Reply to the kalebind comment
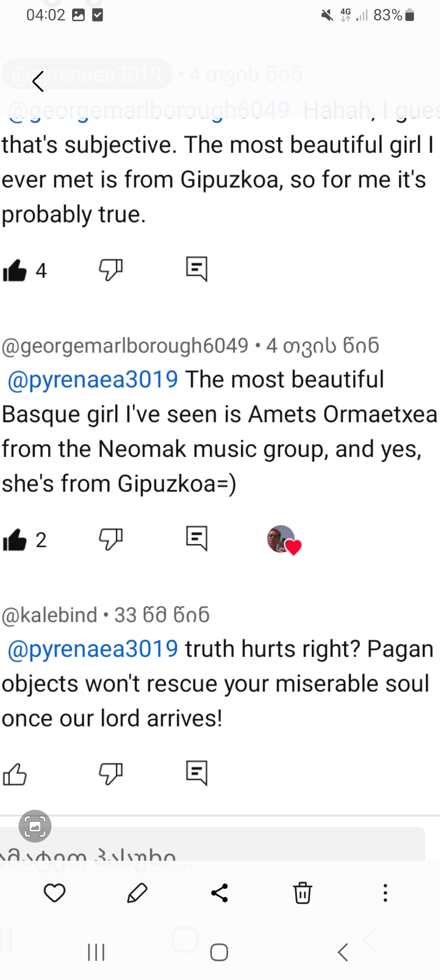 click(197, 772)
